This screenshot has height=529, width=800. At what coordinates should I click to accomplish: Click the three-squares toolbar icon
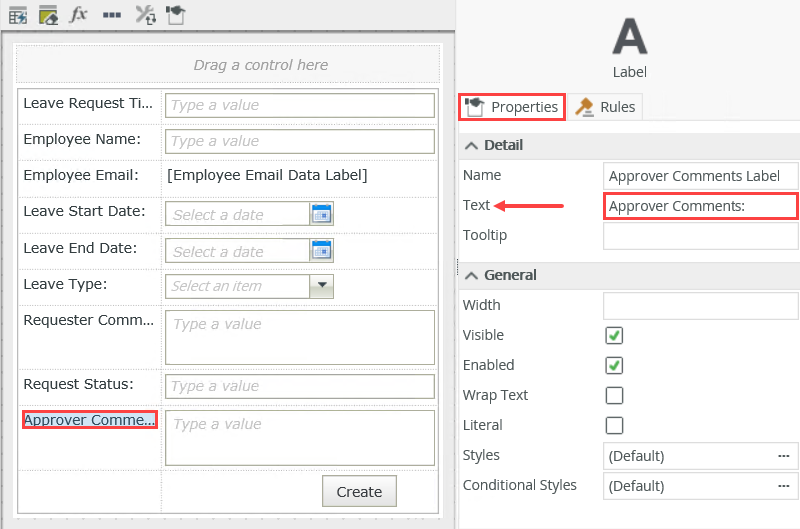(112, 15)
